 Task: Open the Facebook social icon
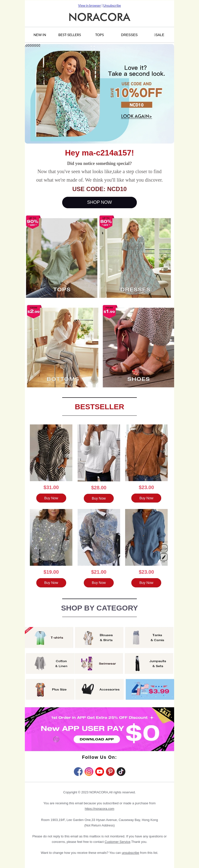click(78, 771)
